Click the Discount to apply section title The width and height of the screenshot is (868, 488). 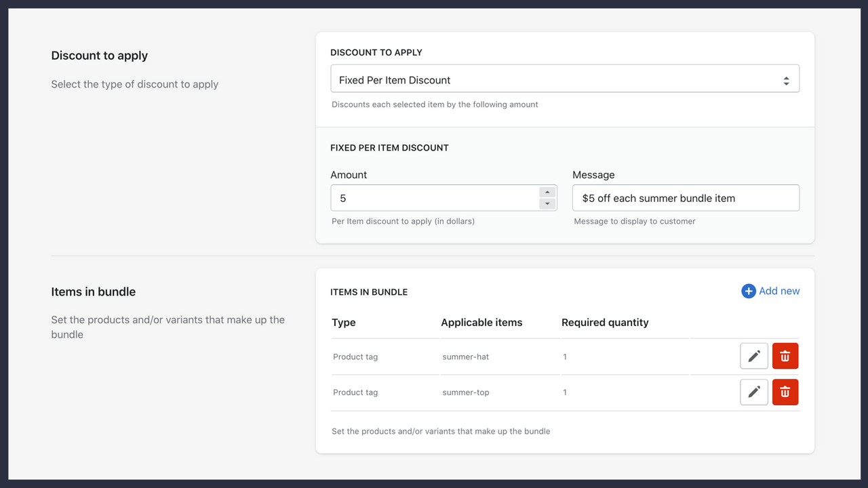[100, 56]
